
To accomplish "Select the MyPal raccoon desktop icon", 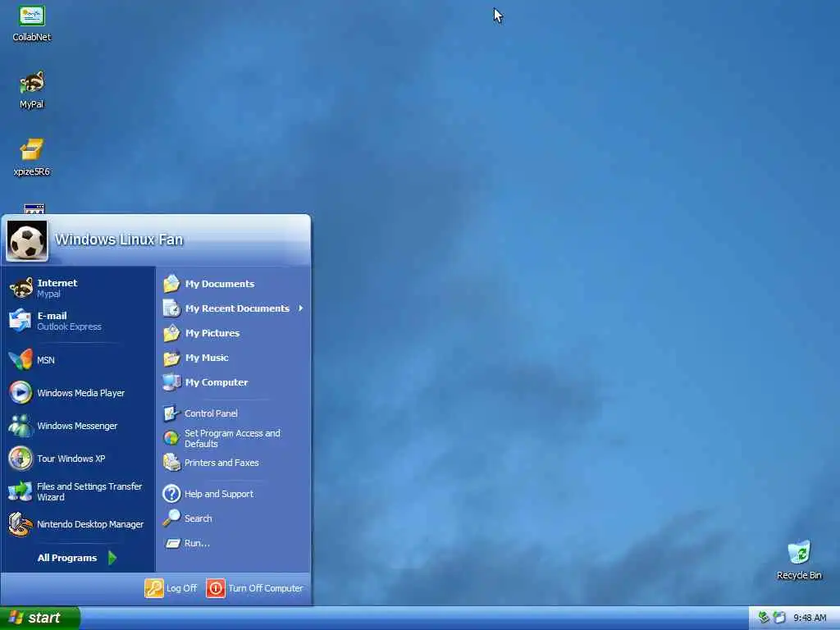I will pyautogui.click(x=32, y=90).
